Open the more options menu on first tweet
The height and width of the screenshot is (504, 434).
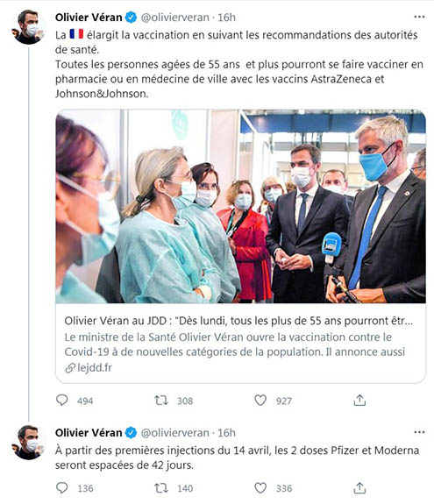(x=419, y=17)
